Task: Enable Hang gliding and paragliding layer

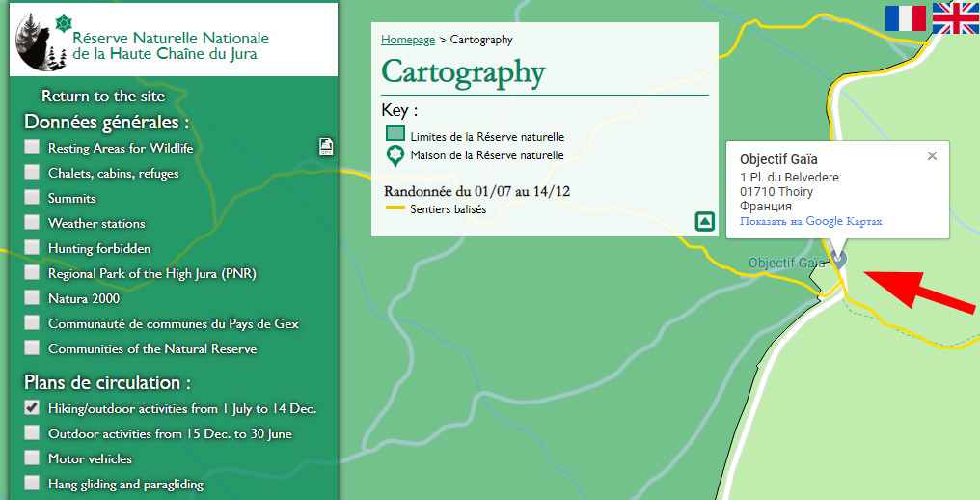Action: [x=32, y=483]
